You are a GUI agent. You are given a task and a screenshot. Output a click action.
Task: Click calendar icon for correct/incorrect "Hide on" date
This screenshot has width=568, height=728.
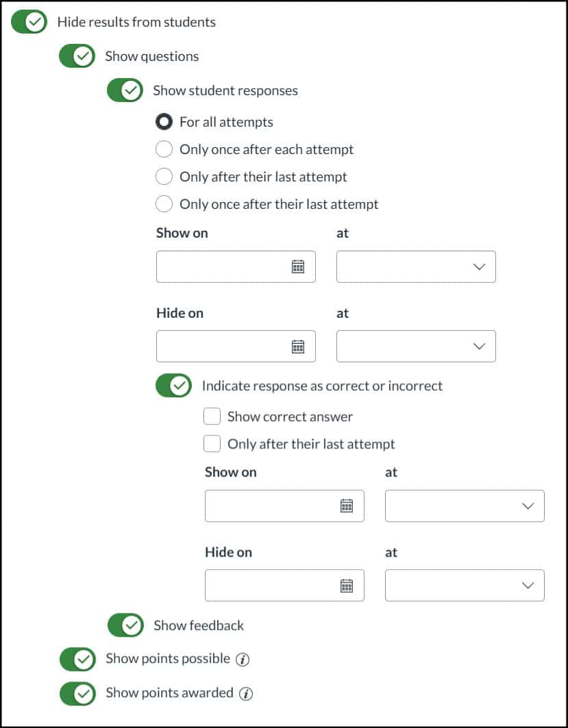point(347,586)
